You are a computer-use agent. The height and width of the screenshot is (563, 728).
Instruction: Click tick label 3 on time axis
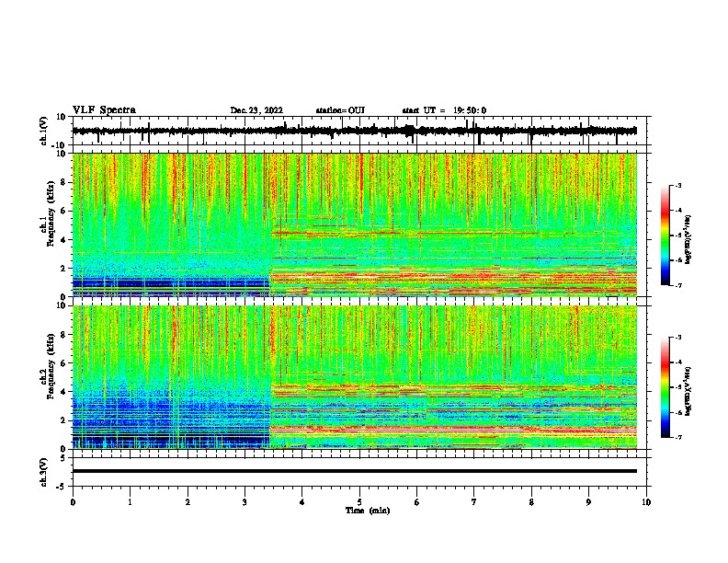245,502
